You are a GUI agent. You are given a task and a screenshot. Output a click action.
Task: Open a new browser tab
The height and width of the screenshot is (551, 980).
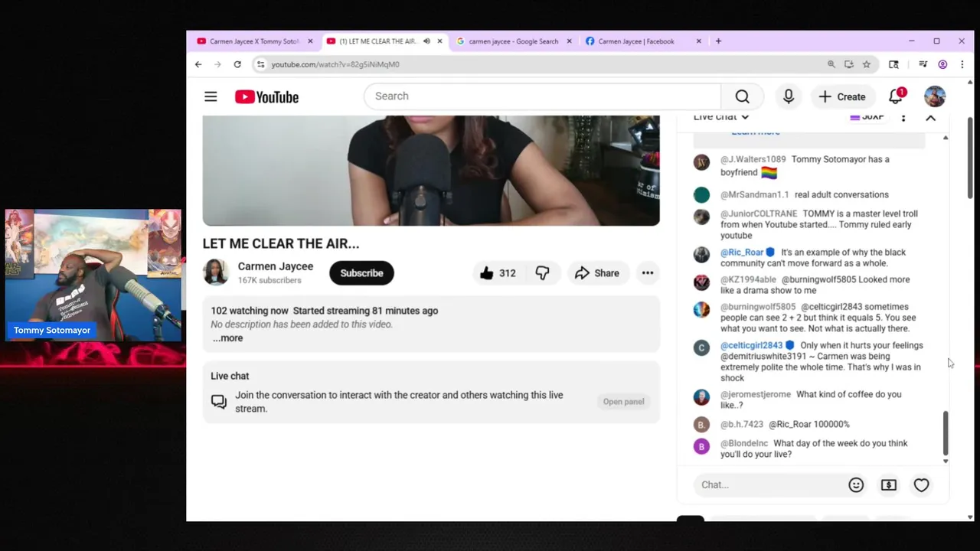(718, 41)
